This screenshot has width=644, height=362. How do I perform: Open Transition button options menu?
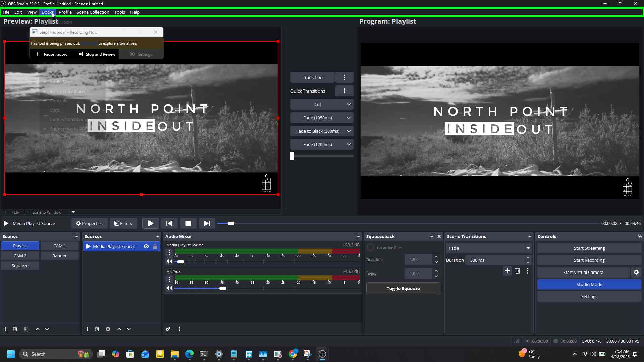tap(344, 77)
